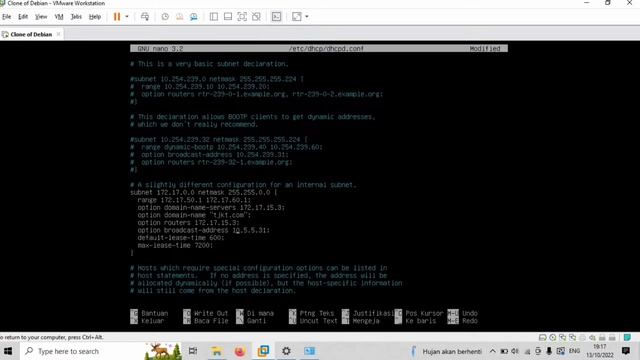Click the Revert to snapshot icon
640x360 pixels.
179,17
